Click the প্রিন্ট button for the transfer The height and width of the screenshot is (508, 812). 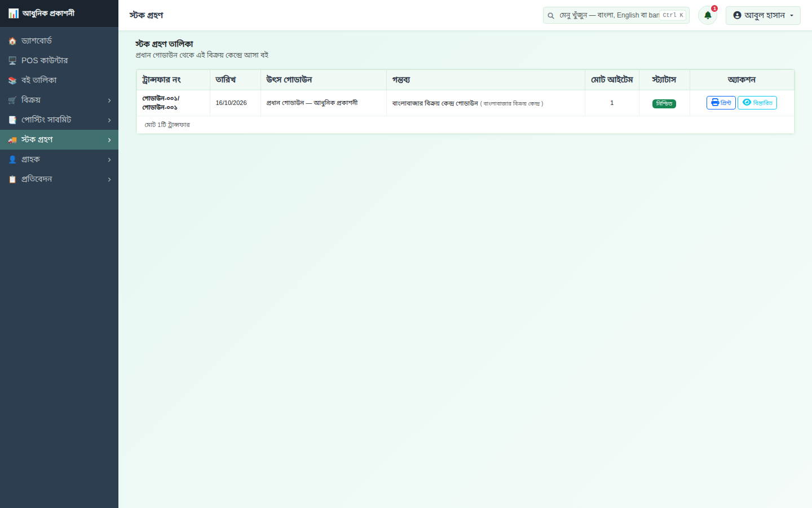point(721,103)
